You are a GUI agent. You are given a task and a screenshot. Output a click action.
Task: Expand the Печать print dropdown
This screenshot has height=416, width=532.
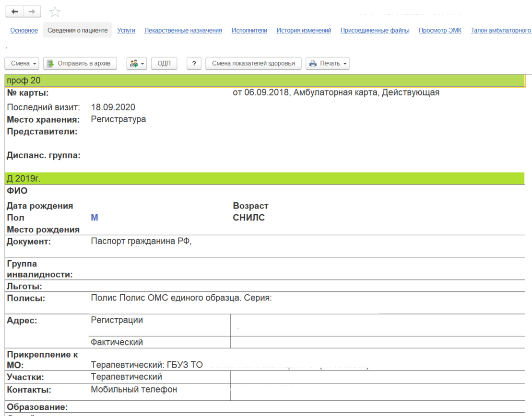click(328, 63)
